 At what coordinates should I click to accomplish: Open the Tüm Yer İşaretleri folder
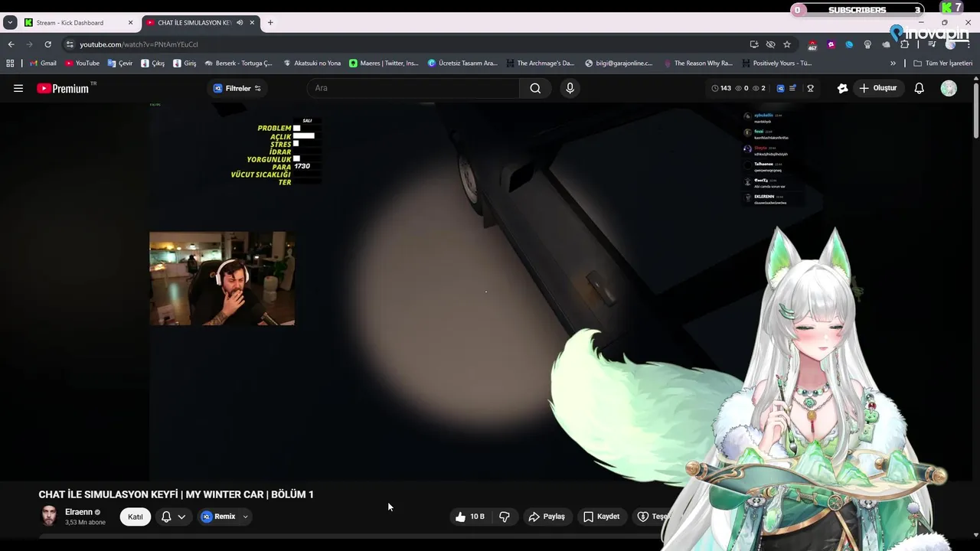click(x=942, y=64)
